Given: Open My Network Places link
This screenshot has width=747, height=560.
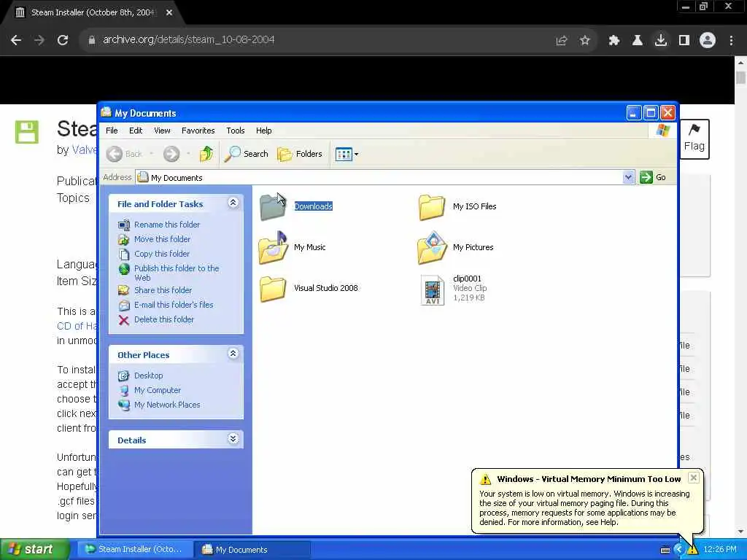Looking at the screenshot, I should tap(167, 405).
